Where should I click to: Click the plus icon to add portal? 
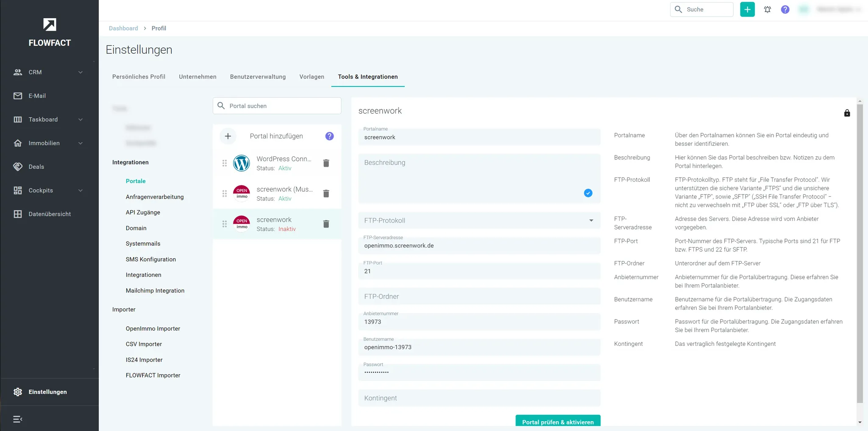[x=228, y=136]
